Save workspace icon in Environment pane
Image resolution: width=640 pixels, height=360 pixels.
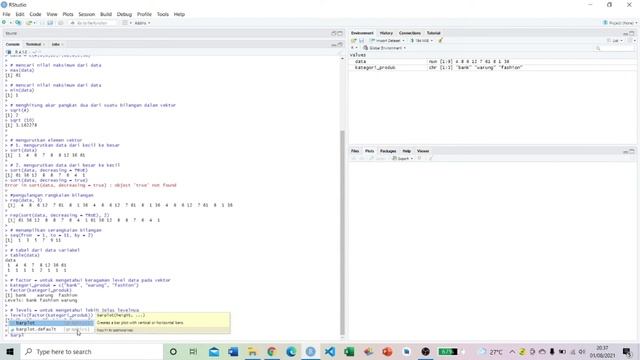pyautogui.click(x=361, y=40)
